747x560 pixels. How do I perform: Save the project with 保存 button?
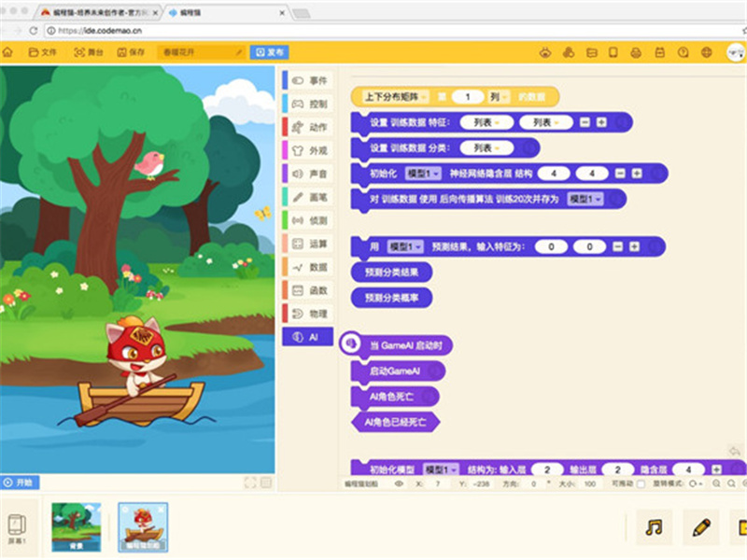pos(131,52)
